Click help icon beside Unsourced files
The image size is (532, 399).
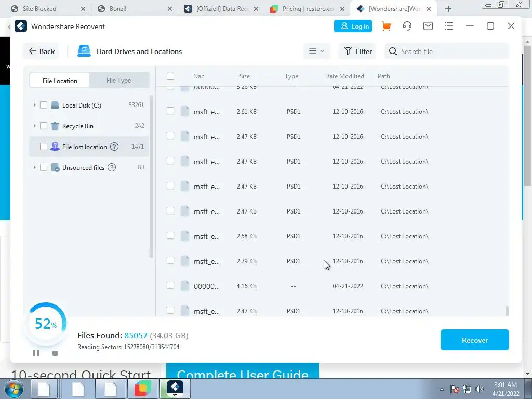[x=112, y=167]
